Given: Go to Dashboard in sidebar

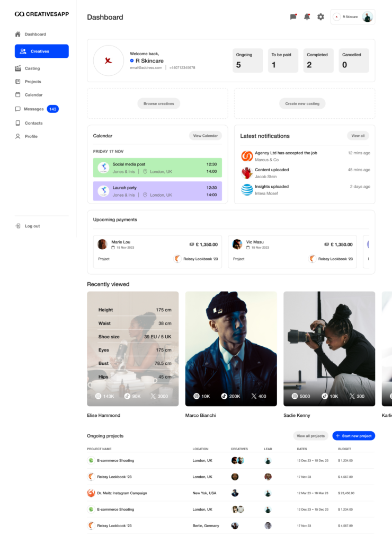Looking at the screenshot, I should click(x=30, y=34).
